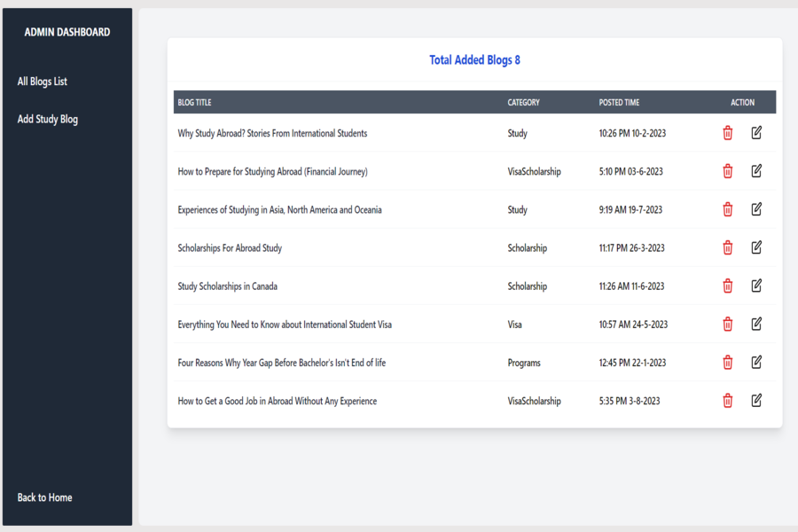This screenshot has height=532, width=798.
Task: Edit the International Student Visa blog
Action: [756, 324]
